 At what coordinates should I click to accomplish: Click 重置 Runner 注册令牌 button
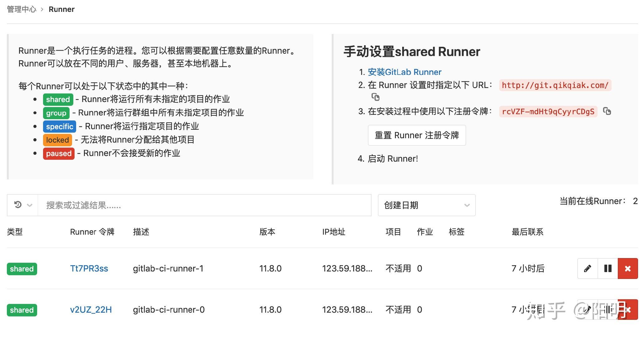(417, 135)
